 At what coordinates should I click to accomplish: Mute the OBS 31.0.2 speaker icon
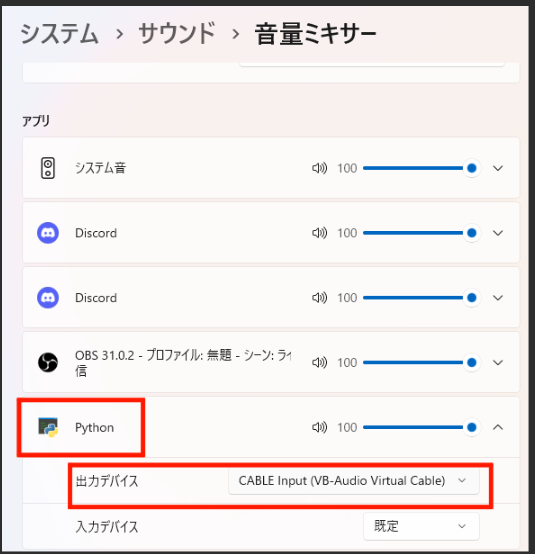tap(319, 363)
